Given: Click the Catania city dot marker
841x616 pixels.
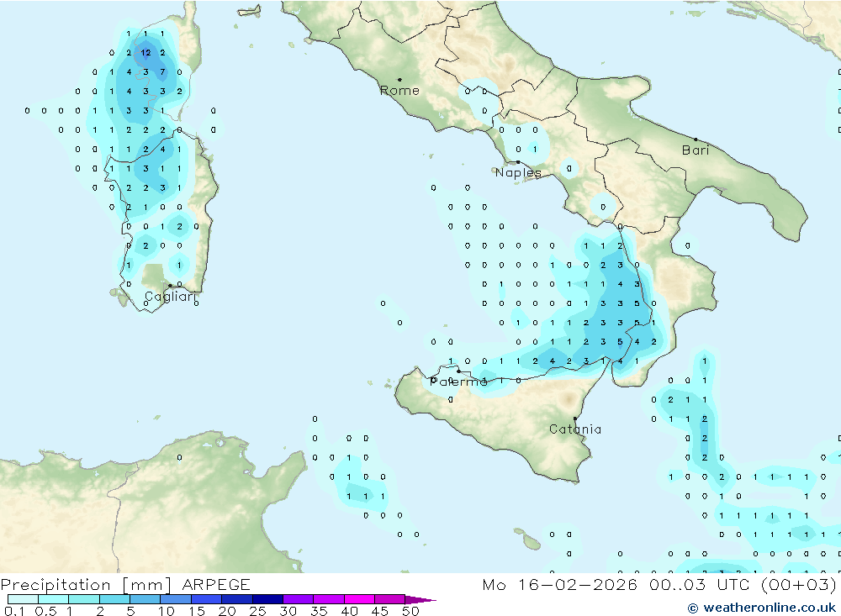Looking at the screenshot, I should [575, 419].
